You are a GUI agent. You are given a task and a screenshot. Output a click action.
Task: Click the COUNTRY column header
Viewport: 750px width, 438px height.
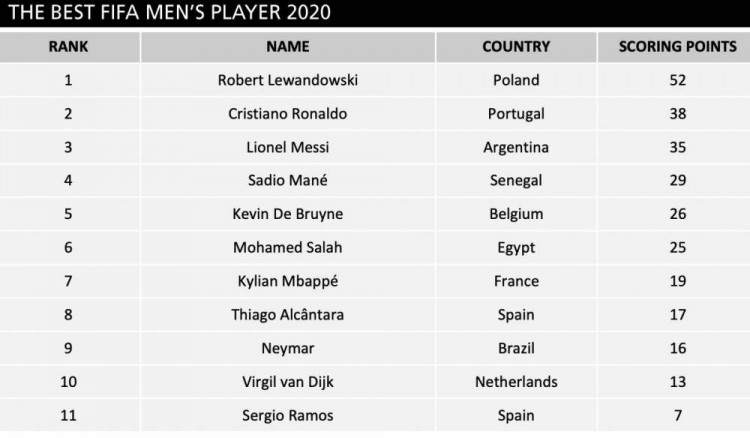tap(516, 47)
